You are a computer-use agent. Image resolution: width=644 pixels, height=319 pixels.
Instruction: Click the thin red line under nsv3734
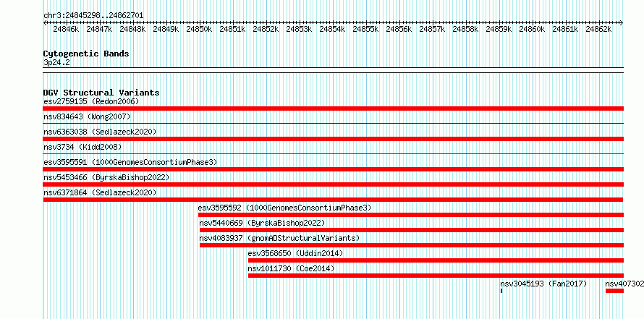coord(333,153)
